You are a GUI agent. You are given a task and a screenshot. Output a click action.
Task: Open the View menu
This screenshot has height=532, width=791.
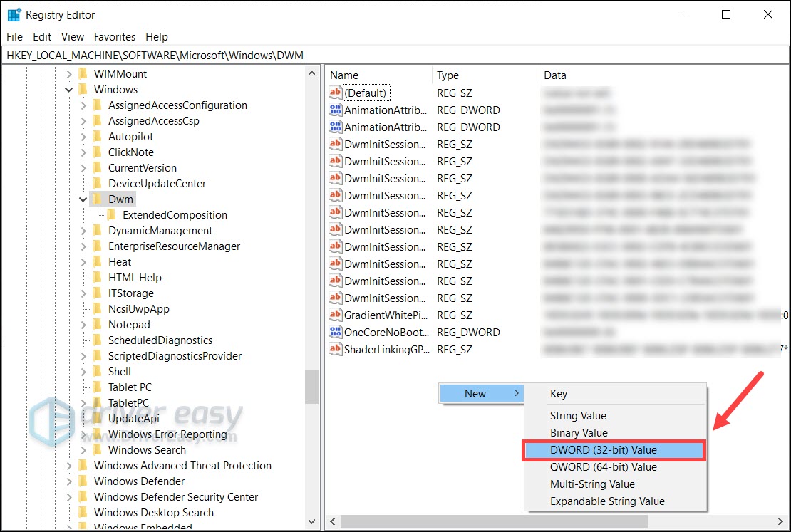coord(73,37)
